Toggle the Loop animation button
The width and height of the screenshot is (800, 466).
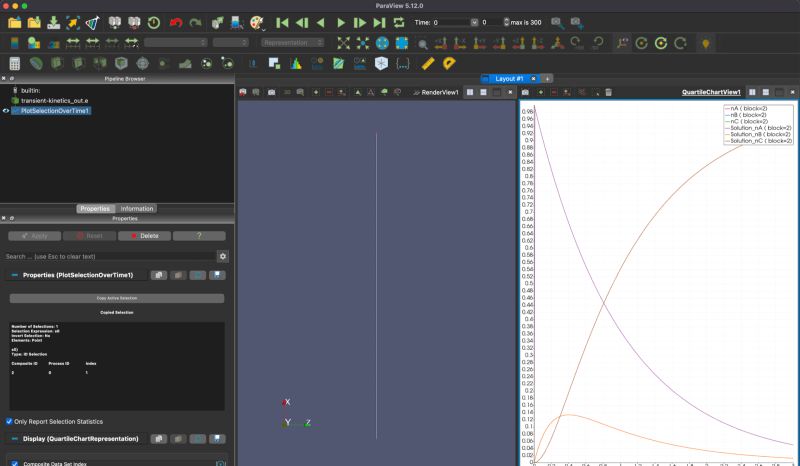point(398,22)
